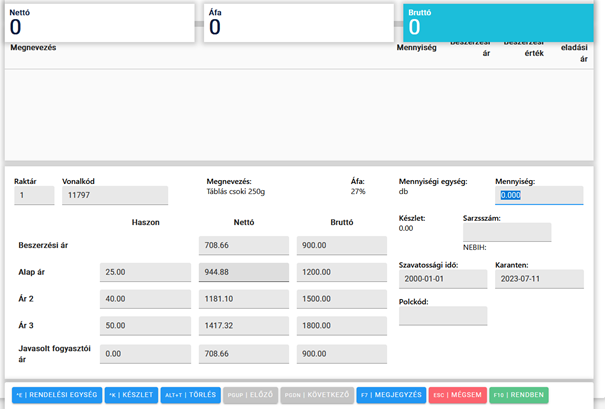Click the Polckód shelf code field

(443, 316)
